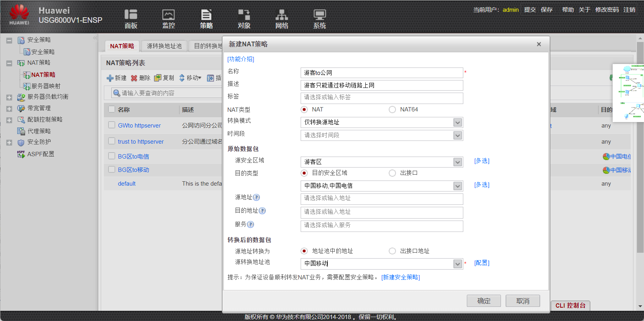Open the topology thumbnail preview
The height and width of the screenshot is (321, 644).
coord(628,93)
